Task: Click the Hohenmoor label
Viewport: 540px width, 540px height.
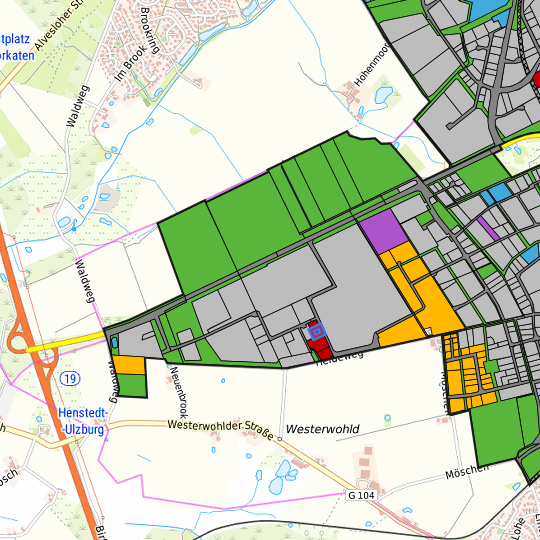Action: [372, 64]
